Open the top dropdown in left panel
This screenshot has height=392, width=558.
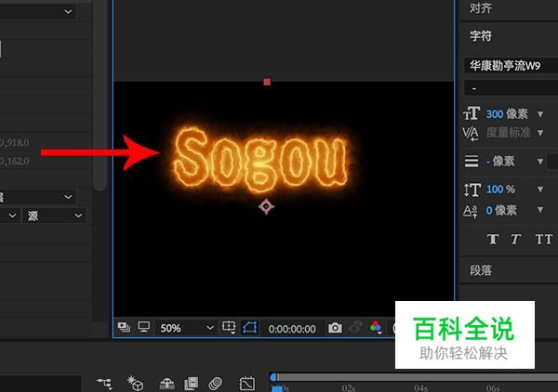(37, 12)
